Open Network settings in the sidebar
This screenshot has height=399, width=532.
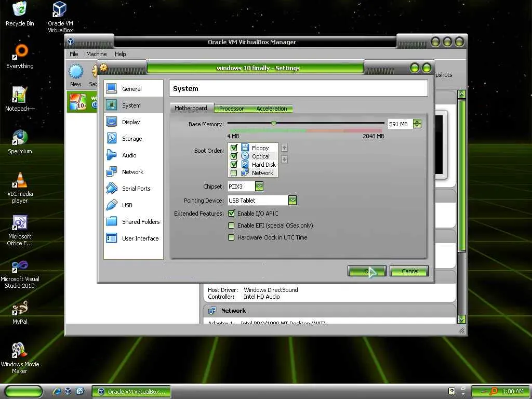(x=133, y=171)
